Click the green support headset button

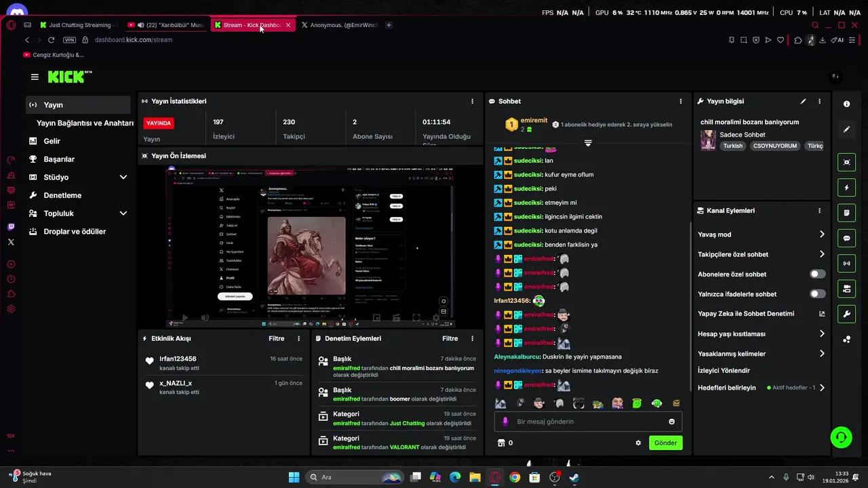[x=842, y=437]
